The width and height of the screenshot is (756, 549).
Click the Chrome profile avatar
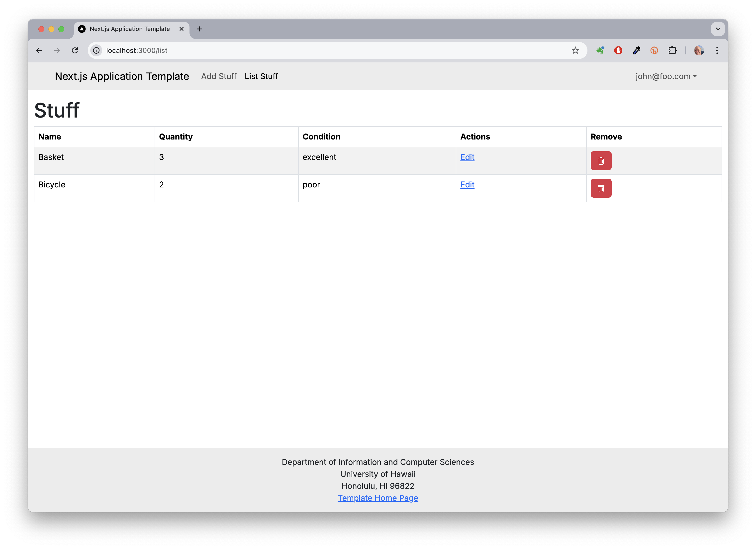coord(699,50)
